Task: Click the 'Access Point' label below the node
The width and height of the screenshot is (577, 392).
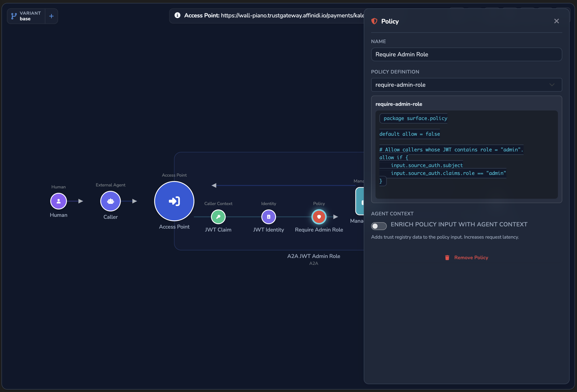Action: click(x=174, y=227)
